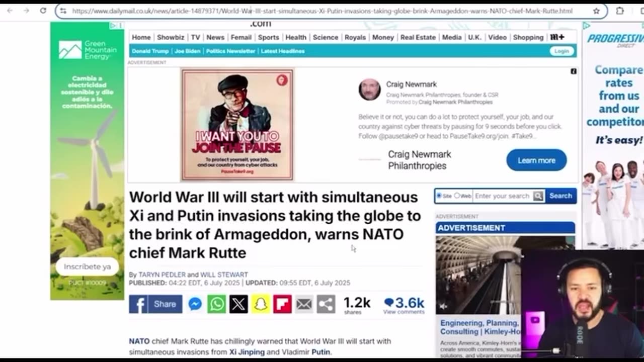Screen dimensions: 644x362
Task: Open the Showbiz section
Action: [171, 37]
